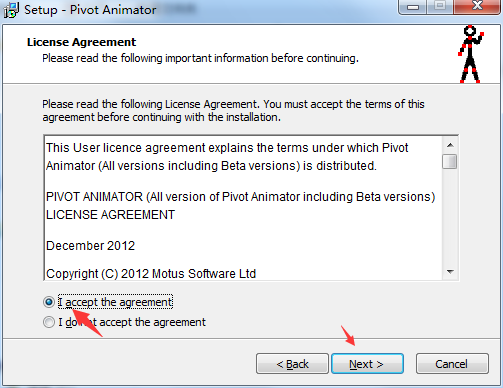Click the 'I do not accept the agreement' label
Viewport: 503px width, 388px height.
(x=132, y=322)
